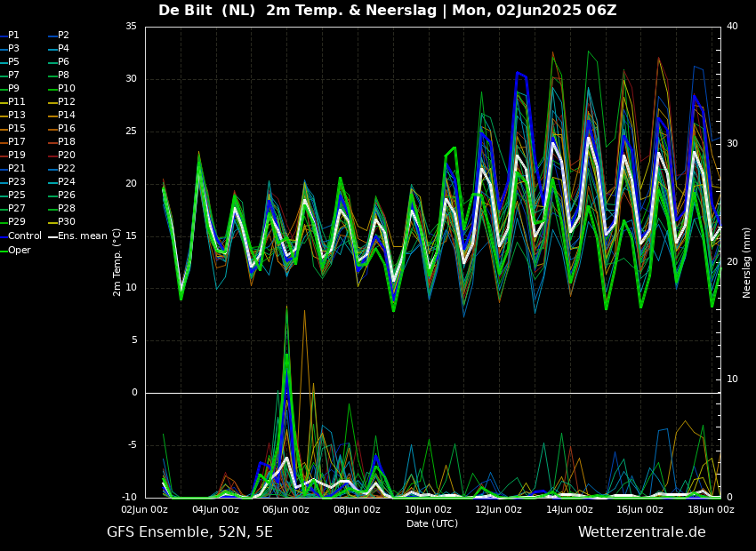The height and width of the screenshot is (551, 756).
Task: Click the chart title De Bilt (NL)
Action: coord(207,11)
